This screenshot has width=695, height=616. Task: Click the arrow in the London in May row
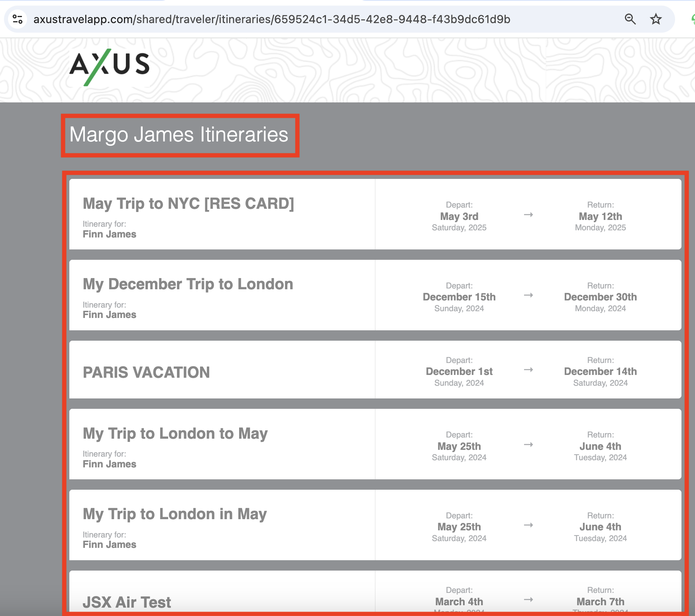pos(528,525)
